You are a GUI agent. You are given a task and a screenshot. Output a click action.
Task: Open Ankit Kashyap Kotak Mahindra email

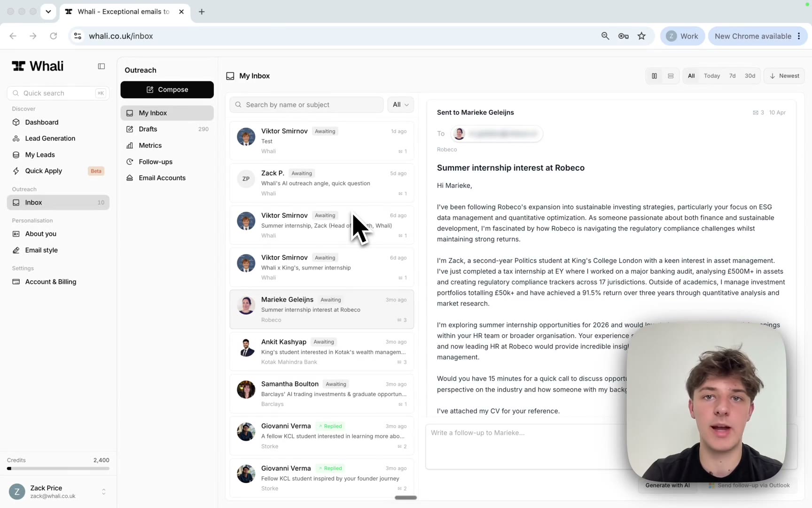tap(322, 351)
